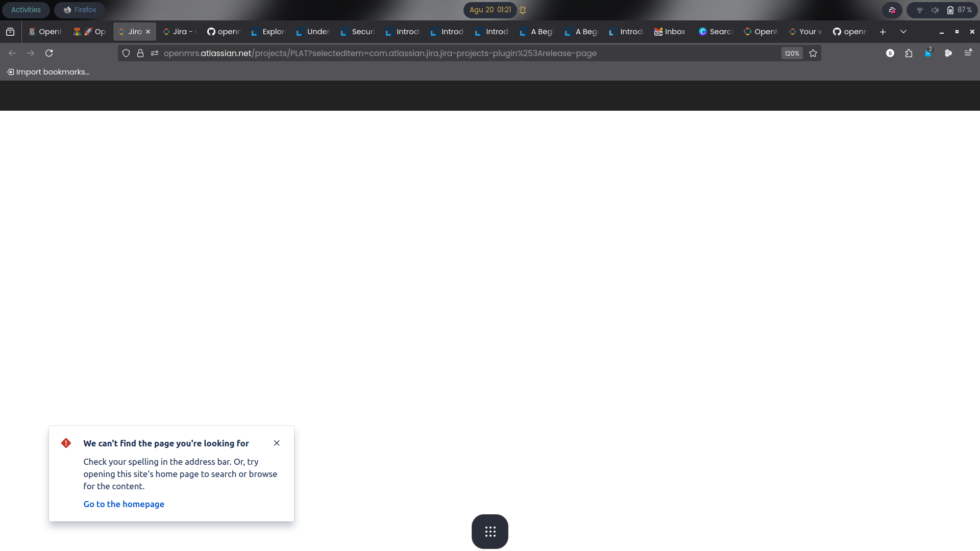This screenshot has height=551, width=980.
Task: Reload the current page
Action: [49, 53]
